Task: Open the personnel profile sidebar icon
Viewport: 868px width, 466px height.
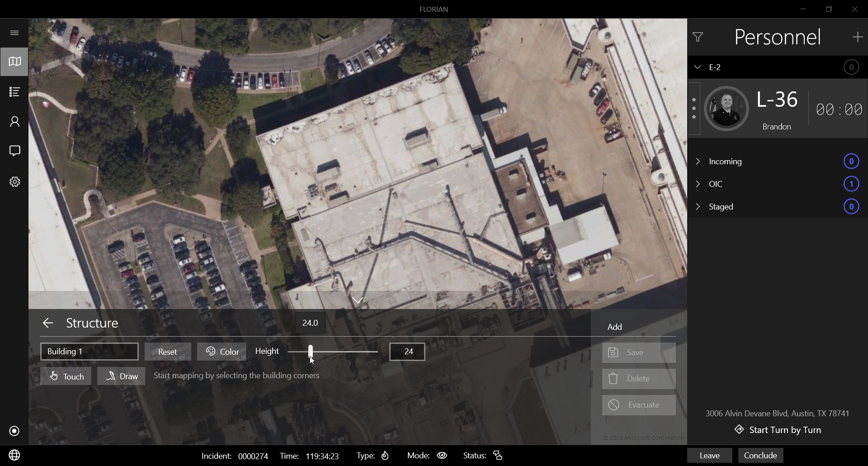Action: [x=14, y=121]
